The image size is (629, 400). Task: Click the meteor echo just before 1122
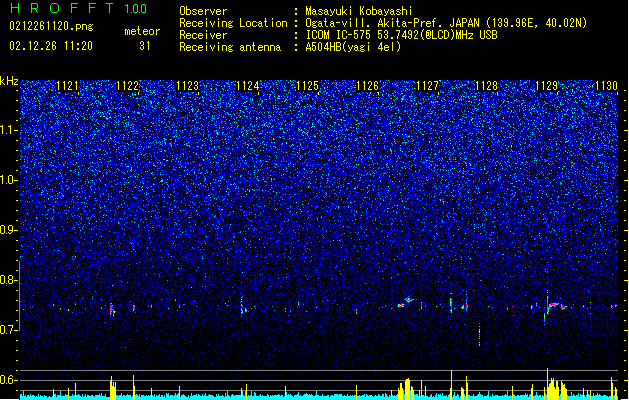(x=112, y=309)
